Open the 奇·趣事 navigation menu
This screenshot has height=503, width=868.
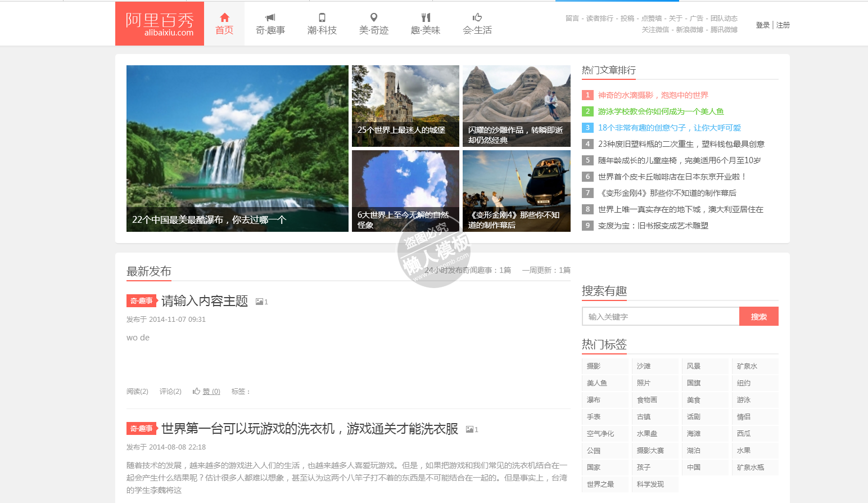(x=270, y=24)
